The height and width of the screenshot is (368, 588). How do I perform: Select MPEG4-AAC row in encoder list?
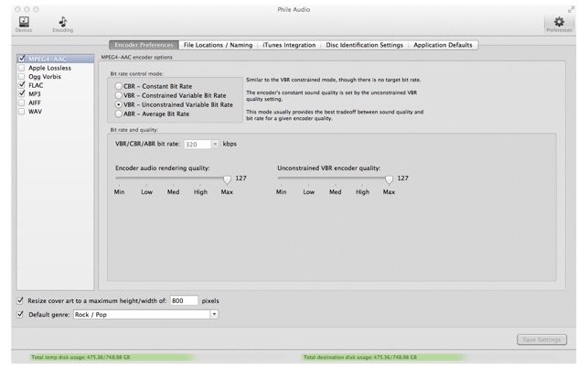(x=55, y=59)
